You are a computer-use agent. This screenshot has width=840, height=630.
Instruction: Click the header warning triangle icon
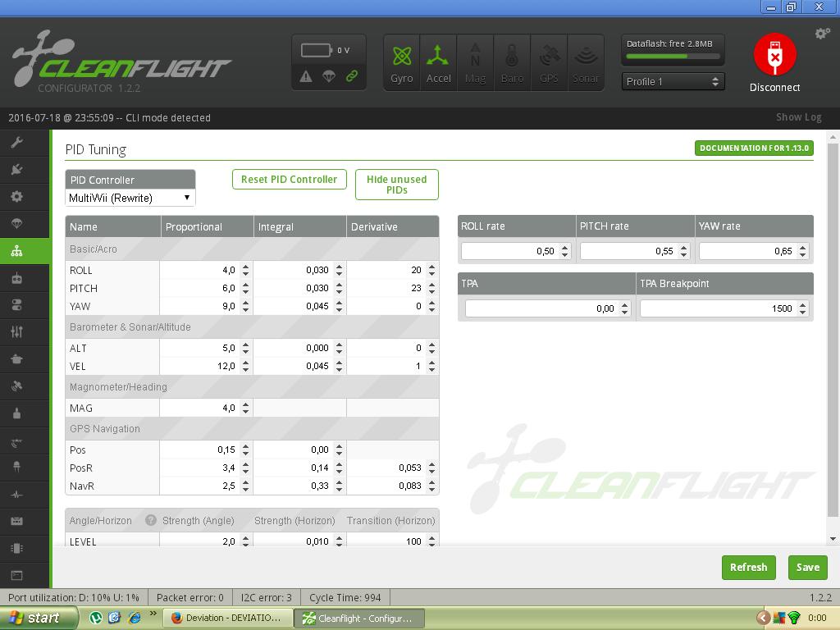(306, 76)
